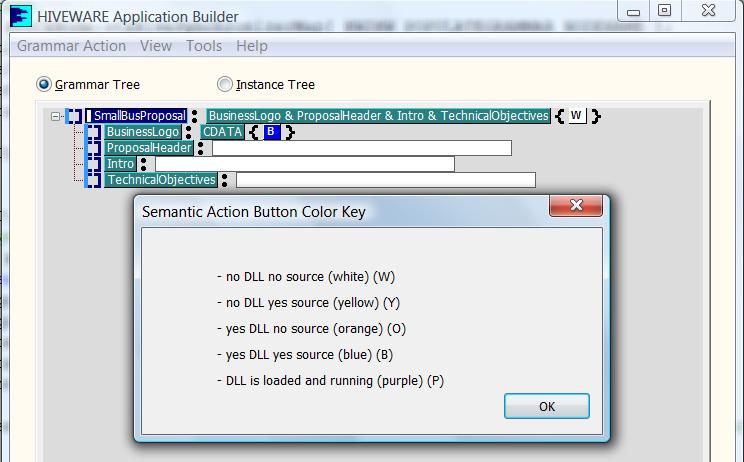Click OK in the Color Key dialog
The image size is (744, 462).
(547, 406)
